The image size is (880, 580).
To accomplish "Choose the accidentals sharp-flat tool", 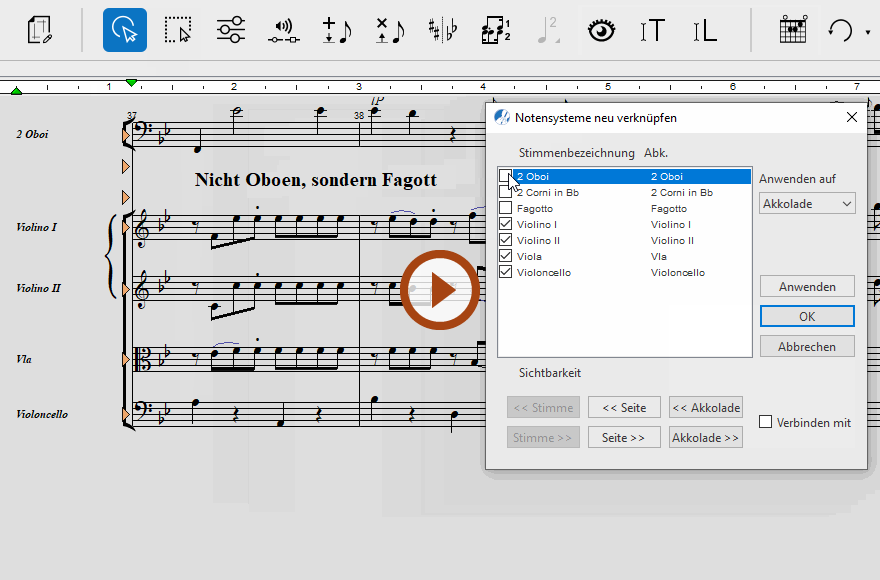I will 441,30.
